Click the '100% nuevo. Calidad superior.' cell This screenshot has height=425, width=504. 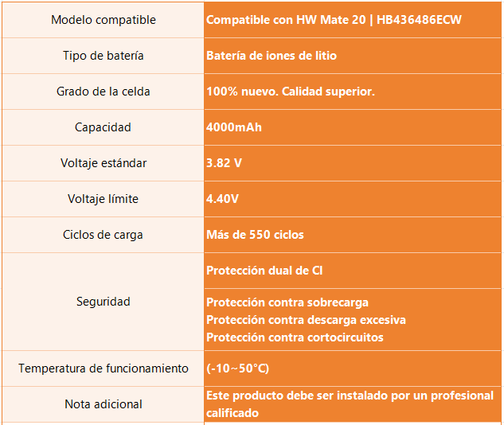pos(353,92)
